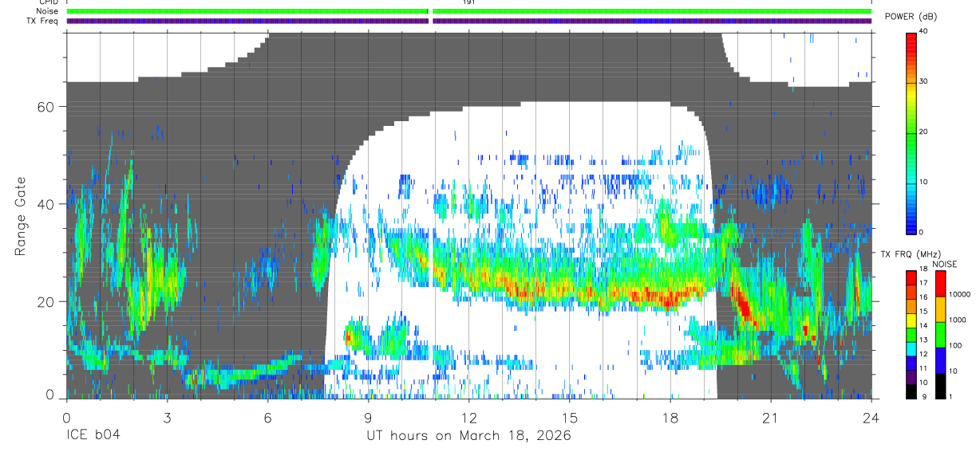Viewport: 980px width, 452px height.
Task: Click the orange NOISE swatch between 1000 and 10000
Action: (x=940, y=309)
